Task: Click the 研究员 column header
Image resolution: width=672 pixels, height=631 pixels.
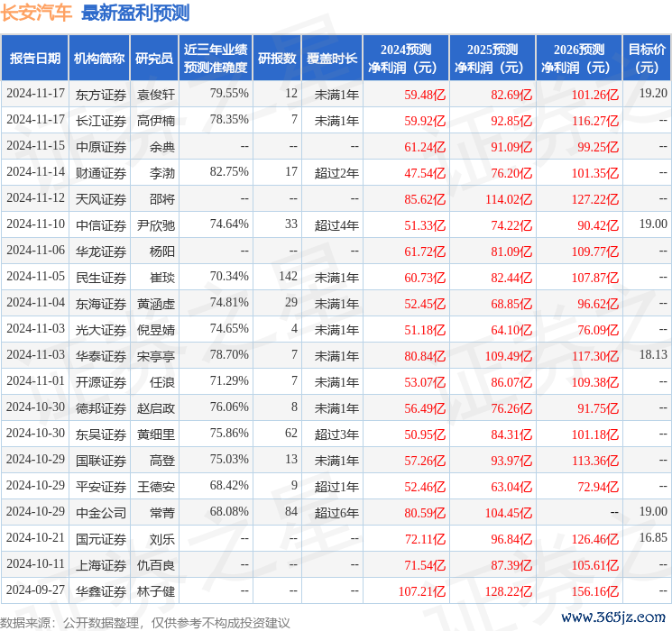Action: click(x=154, y=59)
